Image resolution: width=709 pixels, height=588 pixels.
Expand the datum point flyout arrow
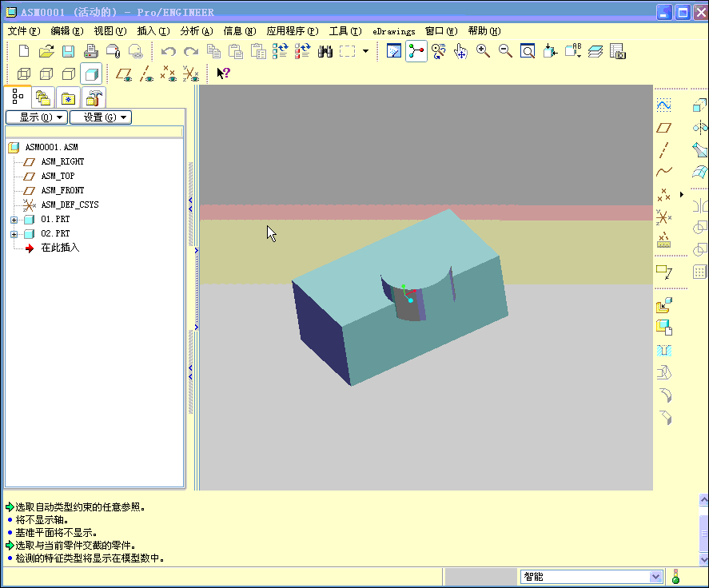pos(682,195)
